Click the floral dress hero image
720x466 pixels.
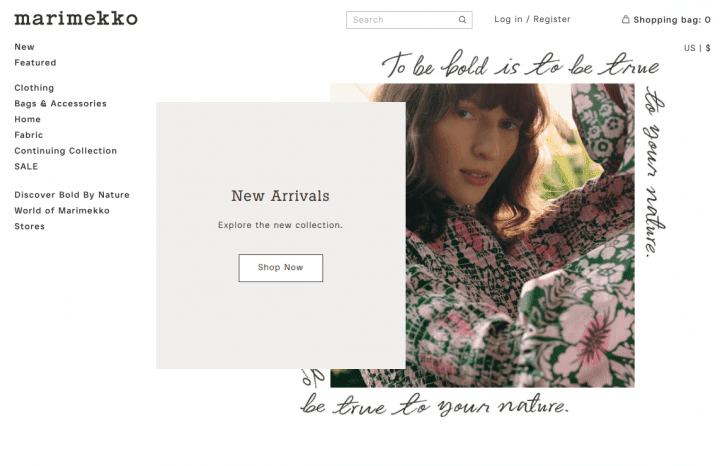(520, 236)
